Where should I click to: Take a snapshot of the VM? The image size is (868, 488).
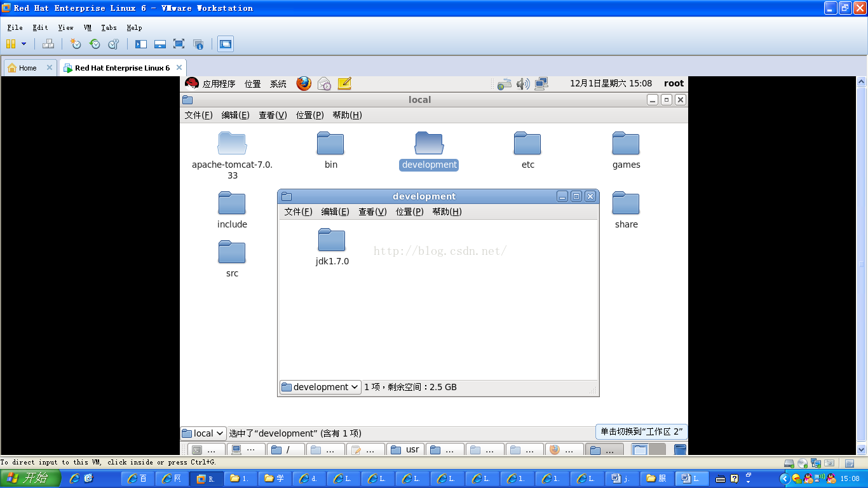[x=76, y=44]
